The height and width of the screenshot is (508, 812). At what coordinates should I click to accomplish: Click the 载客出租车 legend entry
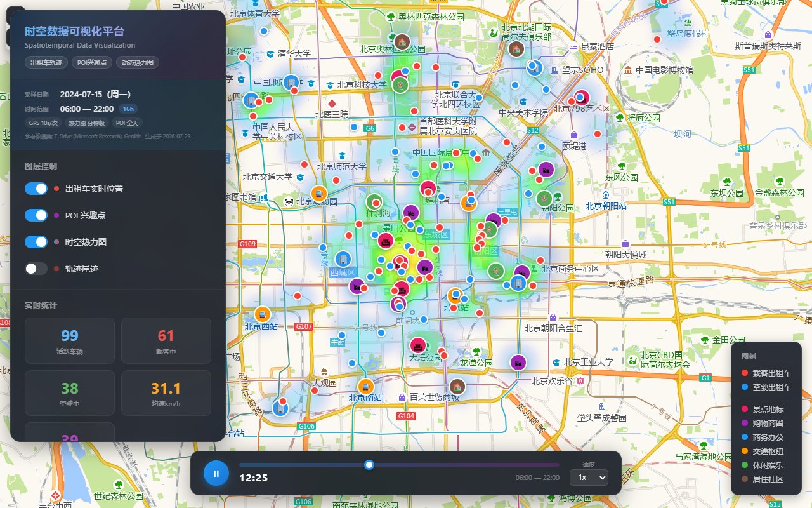(x=766, y=373)
